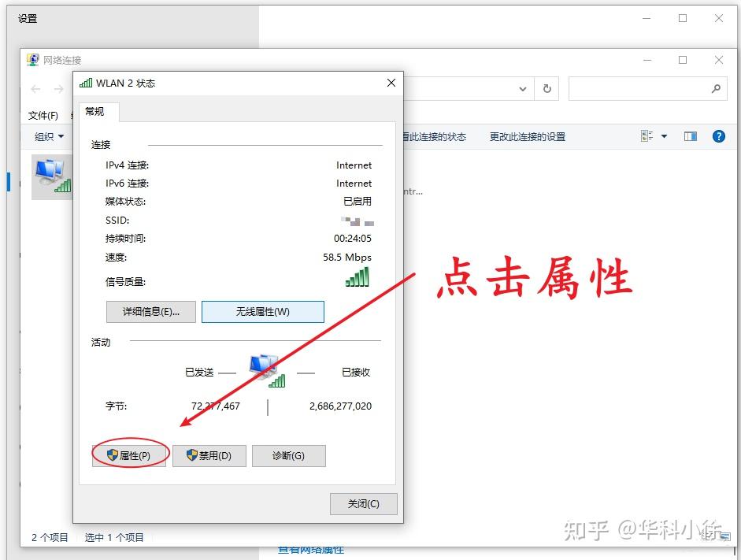741x560 pixels.
Task: Expand the address bar dropdown chevron
Action: coord(523,88)
